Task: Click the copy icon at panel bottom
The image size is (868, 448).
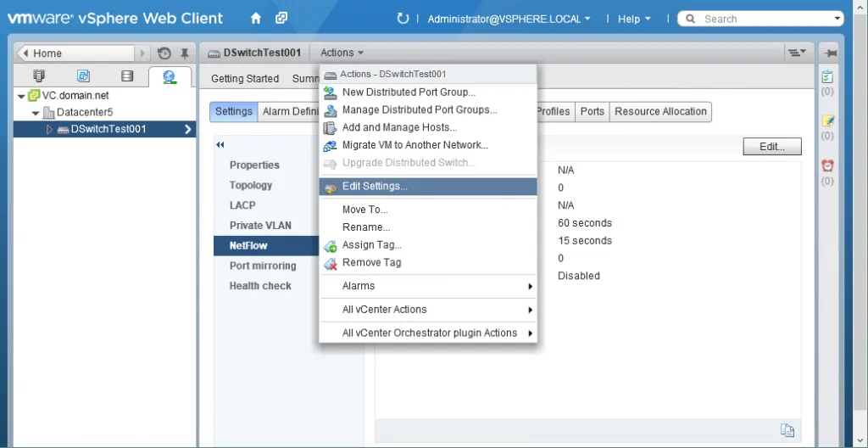Action: [787, 430]
